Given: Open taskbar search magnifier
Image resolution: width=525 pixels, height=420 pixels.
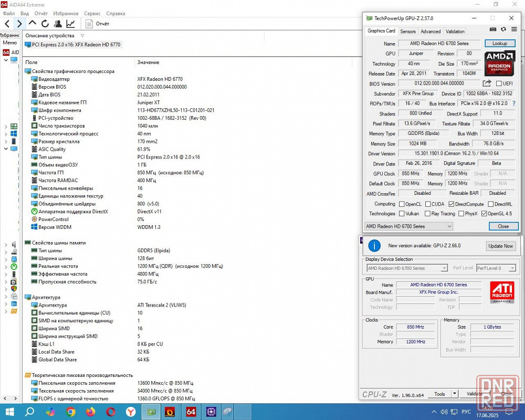Looking at the screenshot, I should (x=29, y=412).
